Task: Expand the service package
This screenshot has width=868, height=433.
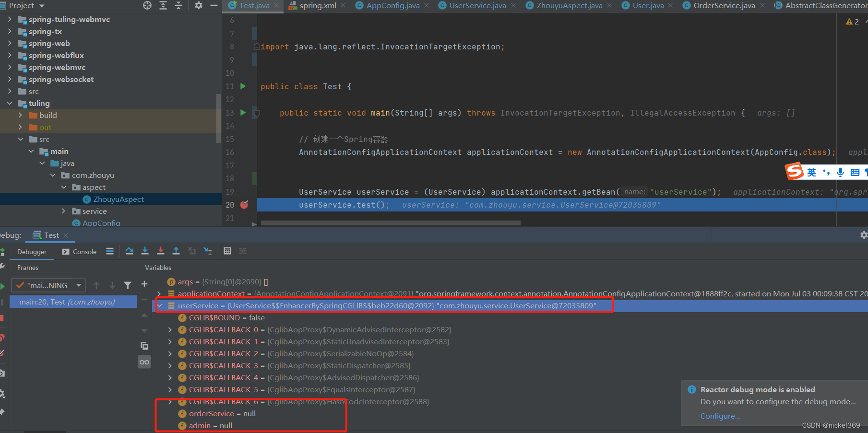Action: click(x=63, y=211)
